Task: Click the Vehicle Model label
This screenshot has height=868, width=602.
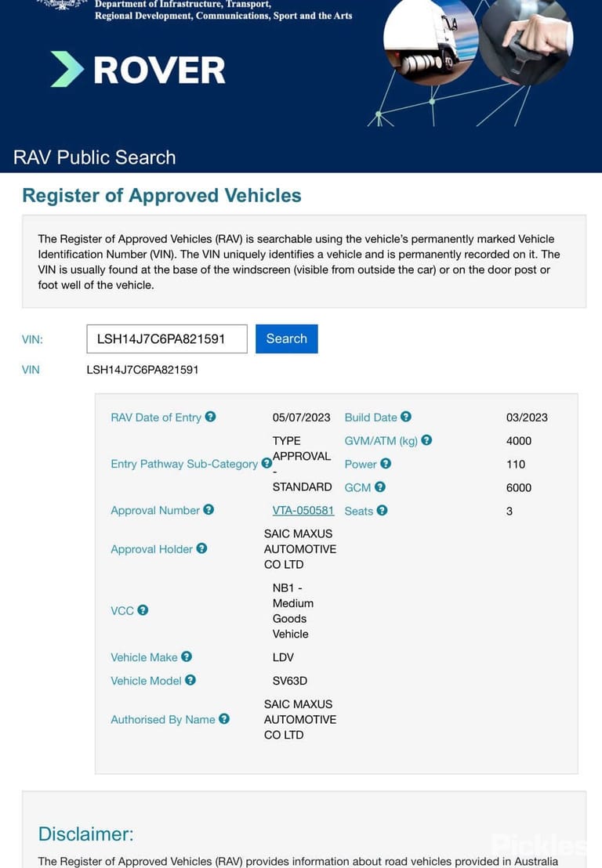Action: point(147,680)
